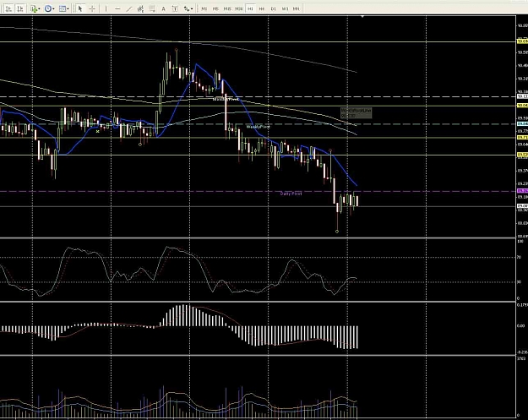This screenshot has height=420, width=528.
Task: Click the chart shift triangle marker
Action: 362,16
